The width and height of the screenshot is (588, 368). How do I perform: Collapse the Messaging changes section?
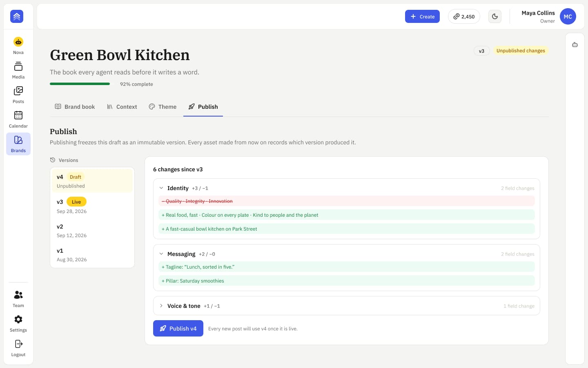tap(161, 254)
